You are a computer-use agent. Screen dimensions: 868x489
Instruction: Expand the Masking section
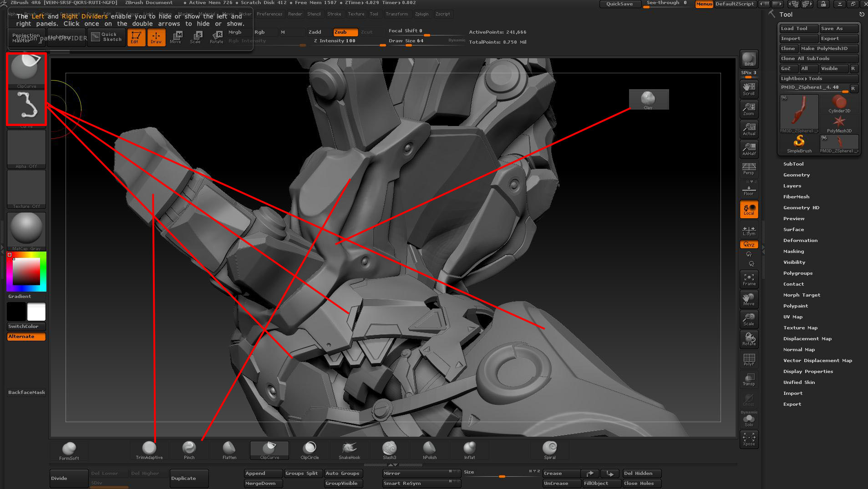793,251
